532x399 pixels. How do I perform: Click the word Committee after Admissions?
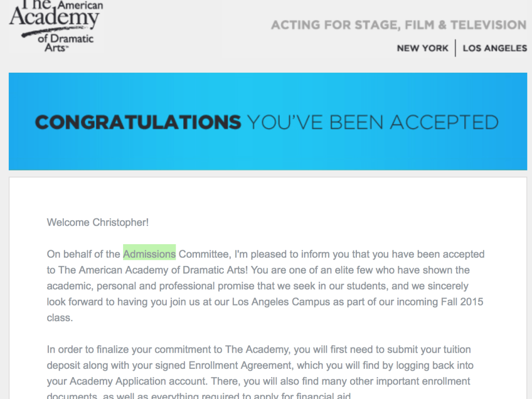tap(204, 254)
